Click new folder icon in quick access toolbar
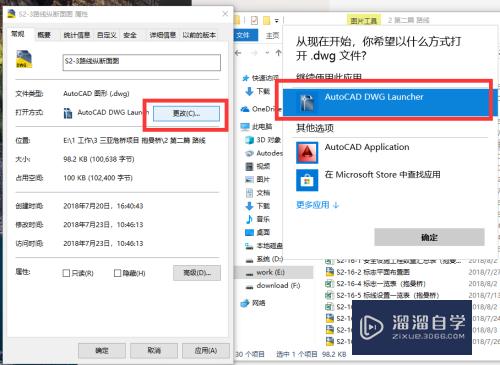 tap(266, 21)
